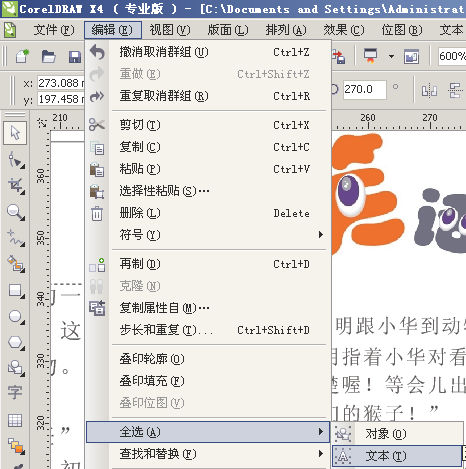Choose 复制(C) copy
The width and height of the screenshot is (466, 469).
pos(208,147)
